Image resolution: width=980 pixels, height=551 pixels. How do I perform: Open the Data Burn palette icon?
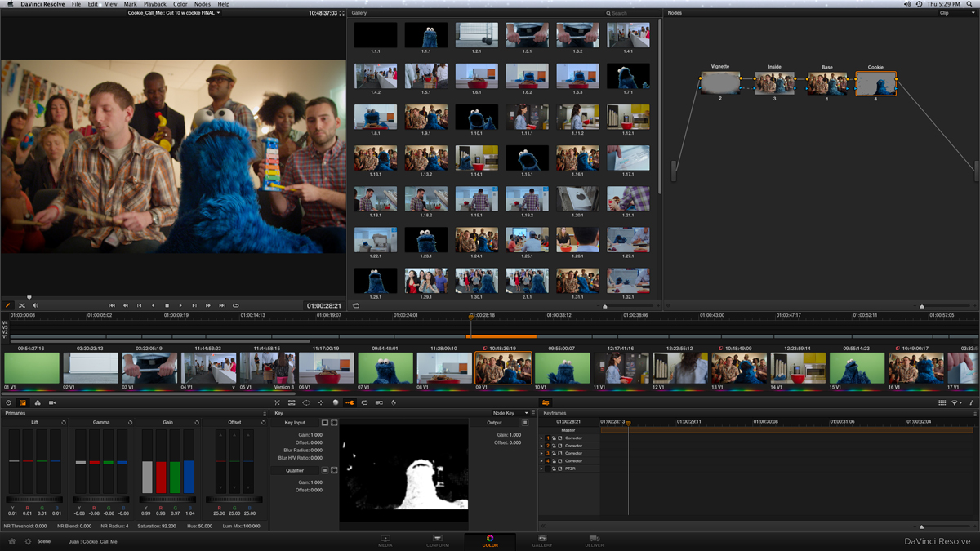click(x=394, y=402)
